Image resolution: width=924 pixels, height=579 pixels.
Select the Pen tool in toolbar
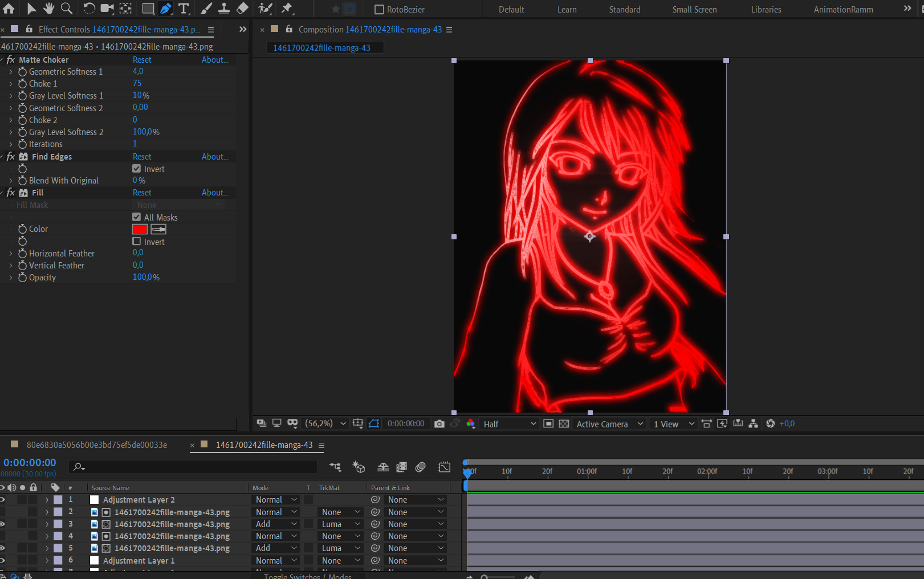pos(165,9)
